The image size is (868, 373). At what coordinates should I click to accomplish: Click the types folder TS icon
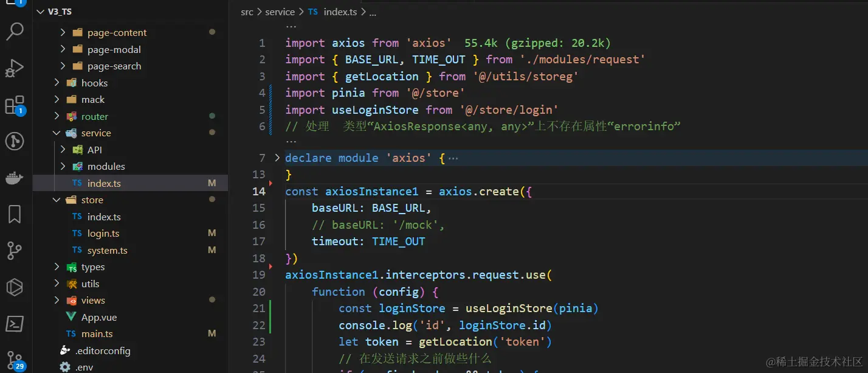[x=71, y=267]
